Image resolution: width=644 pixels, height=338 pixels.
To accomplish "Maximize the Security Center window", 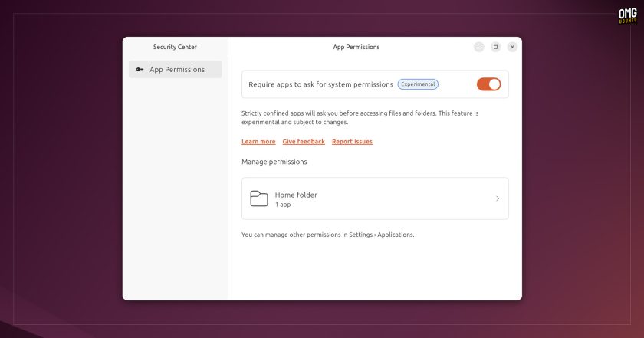I will pos(496,47).
